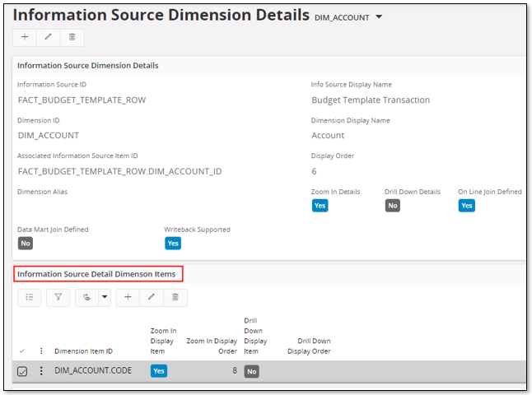Toggle the Drill Down Details No badge
Screen dimensions: 532x395
pos(393,206)
